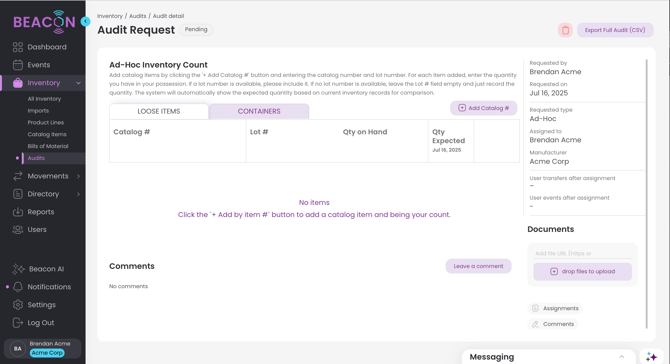Click the Beacon AI sparkle icon in sidebar
670x364 pixels.
[x=18, y=269]
